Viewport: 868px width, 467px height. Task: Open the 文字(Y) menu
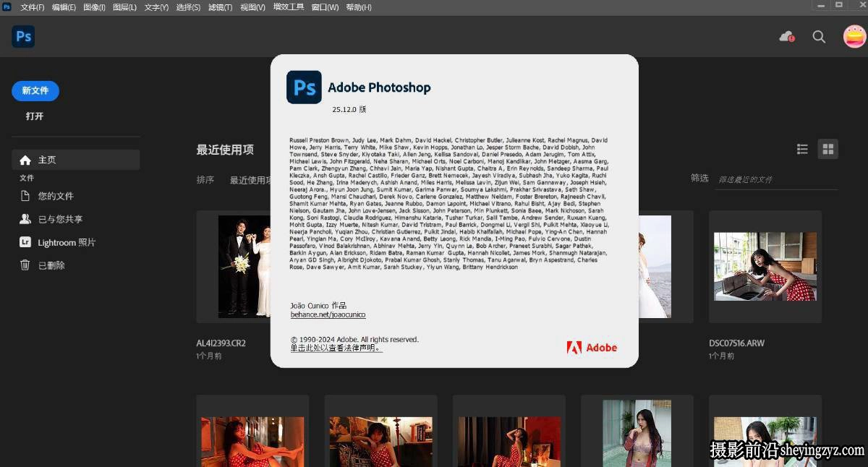pos(156,7)
